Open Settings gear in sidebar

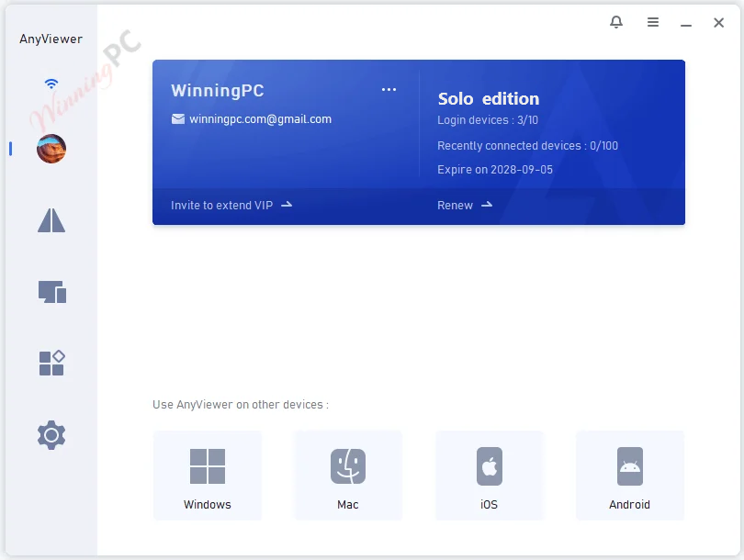click(51, 435)
